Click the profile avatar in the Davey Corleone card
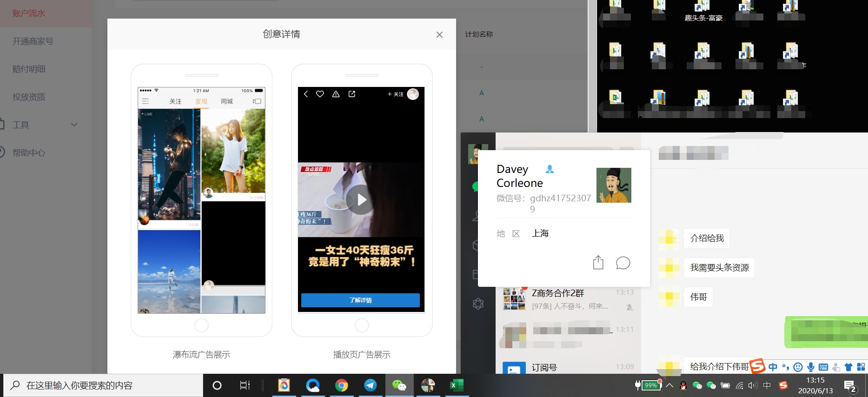This screenshot has width=868, height=397. tap(614, 185)
